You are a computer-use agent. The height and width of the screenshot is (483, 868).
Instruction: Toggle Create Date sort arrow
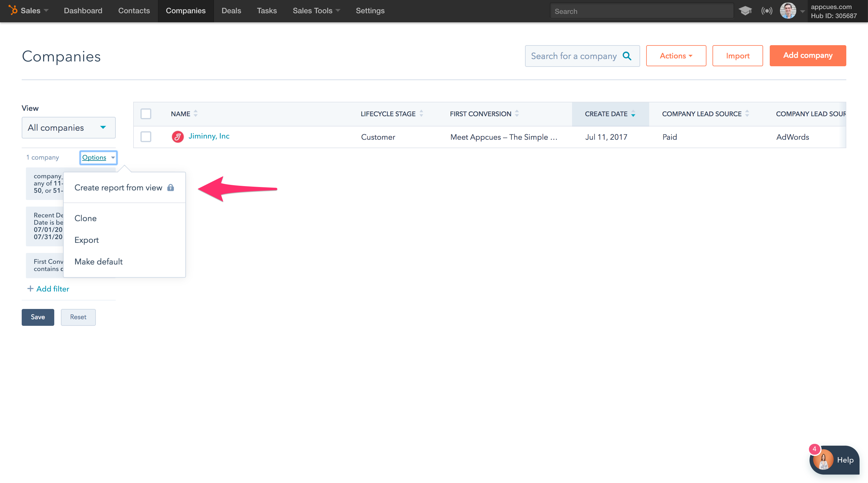pos(633,114)
